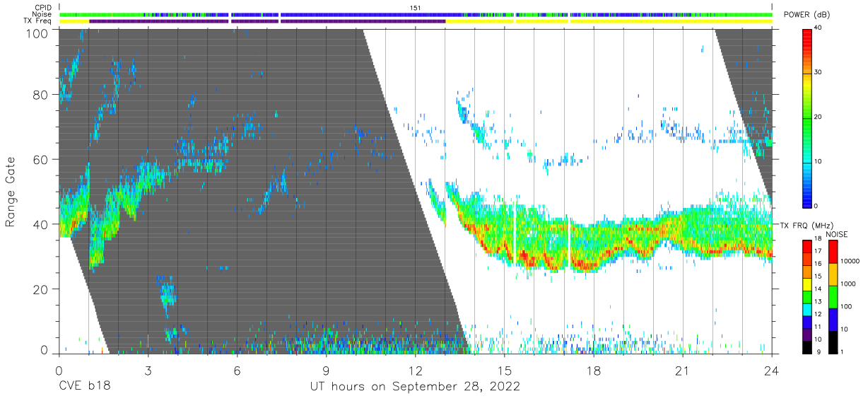
Task: Click the y-axis tick label '100'
Action: click(37, 33)
